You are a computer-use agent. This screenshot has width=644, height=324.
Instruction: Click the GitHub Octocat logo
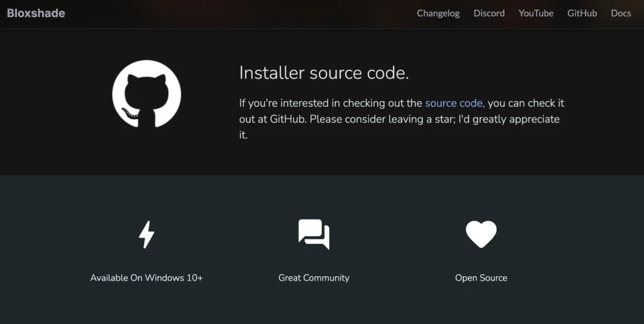click(x=147, y=94)
